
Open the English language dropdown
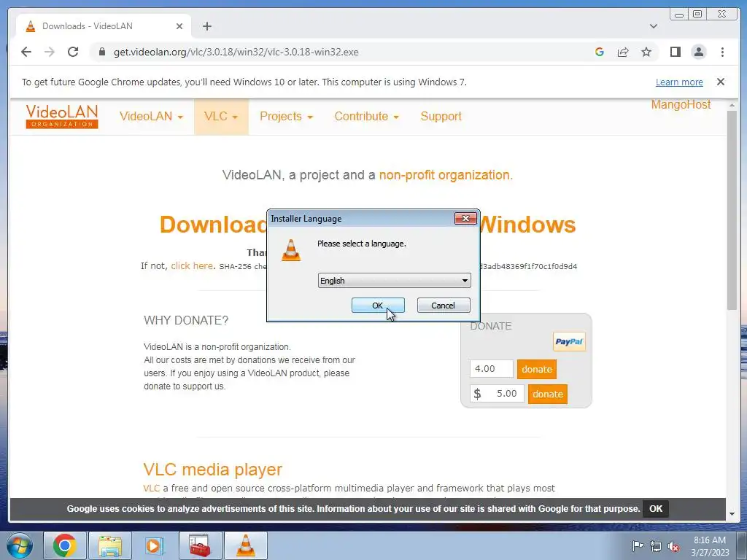[394, 281]
